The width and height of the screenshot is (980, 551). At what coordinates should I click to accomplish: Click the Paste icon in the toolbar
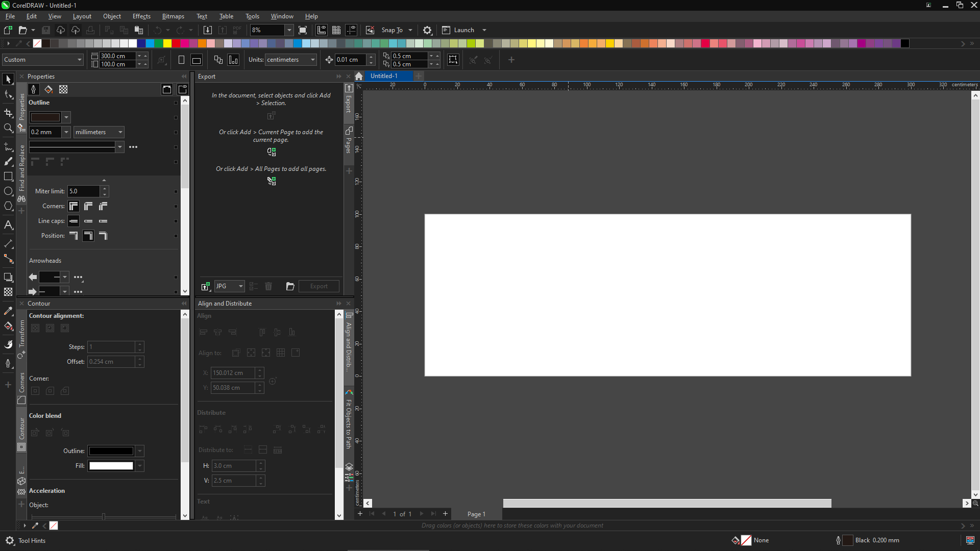pos(139,30)
